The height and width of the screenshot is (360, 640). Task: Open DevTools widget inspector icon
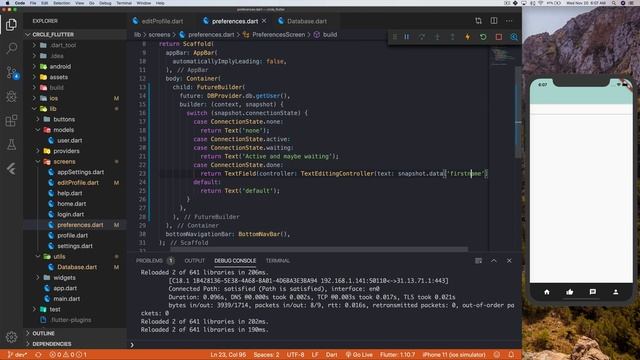tap(514, 37)
